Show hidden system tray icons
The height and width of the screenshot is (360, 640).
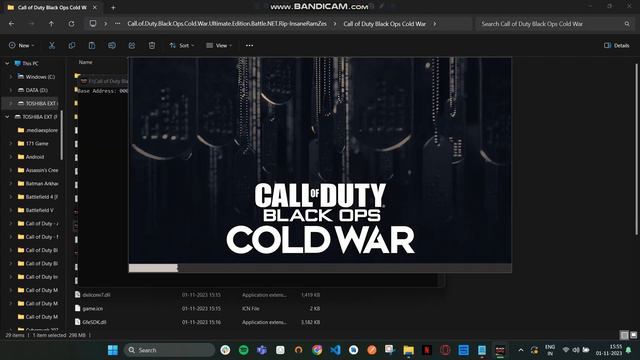click(x=521, y=350)
